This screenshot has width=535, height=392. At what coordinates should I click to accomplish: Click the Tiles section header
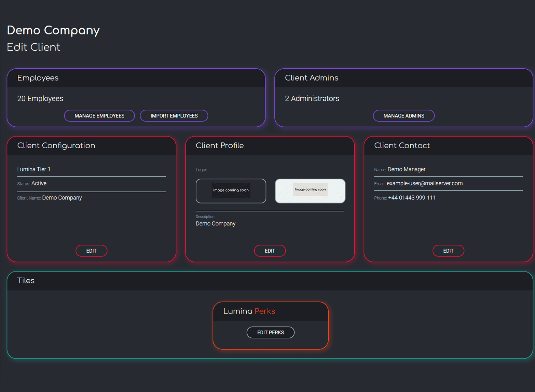point(26,281)
